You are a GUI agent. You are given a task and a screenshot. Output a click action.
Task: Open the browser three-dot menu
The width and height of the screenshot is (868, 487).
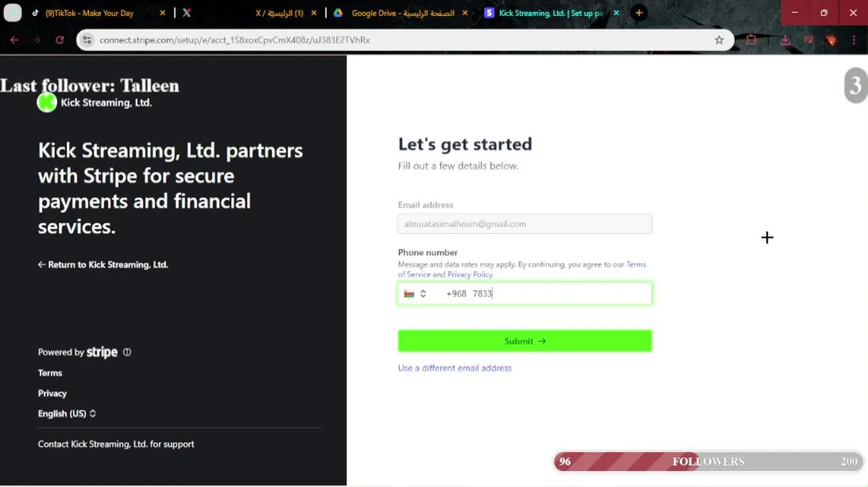click(x=854, y=41)
